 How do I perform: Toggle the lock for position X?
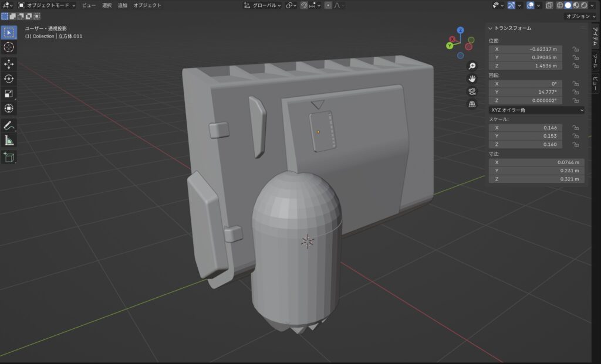(576, 49)
